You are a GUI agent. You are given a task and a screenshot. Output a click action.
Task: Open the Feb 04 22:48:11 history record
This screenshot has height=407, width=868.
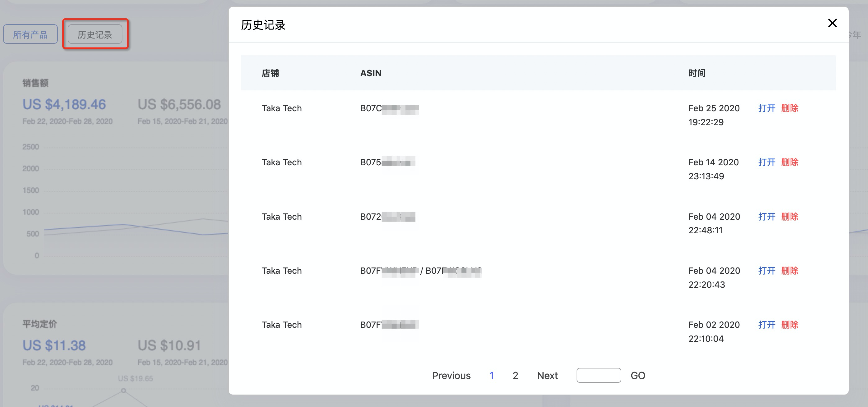[x=766, y=217]
